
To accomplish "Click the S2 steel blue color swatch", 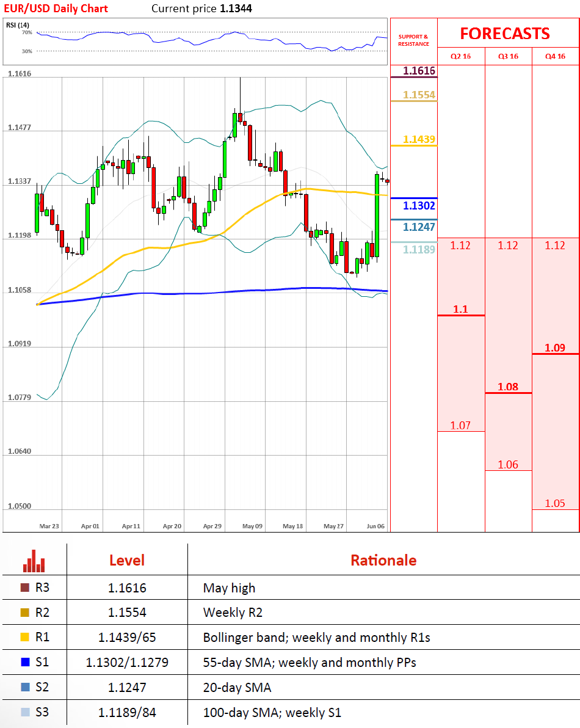I will coord(25,687).
